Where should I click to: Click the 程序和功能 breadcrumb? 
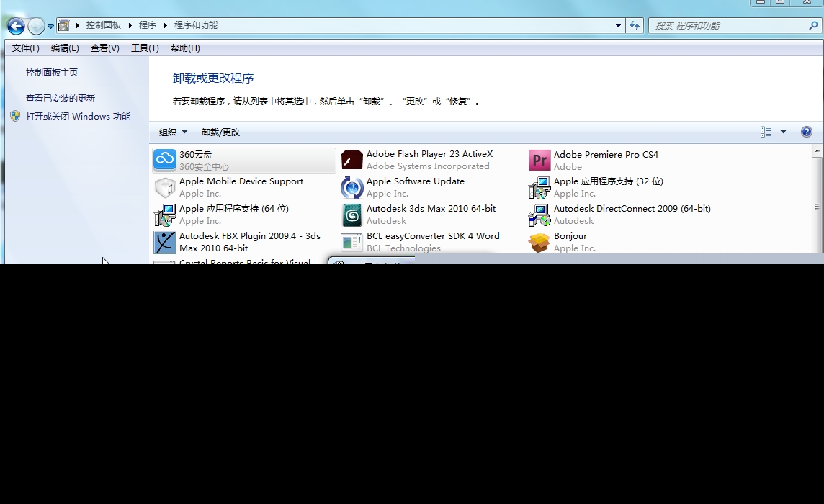195,25
